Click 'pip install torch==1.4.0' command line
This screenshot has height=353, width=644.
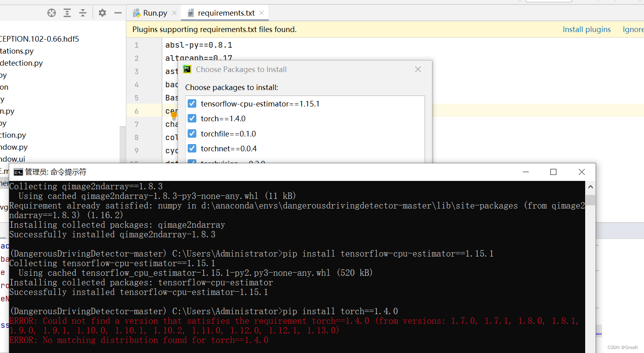click(340, 311)
